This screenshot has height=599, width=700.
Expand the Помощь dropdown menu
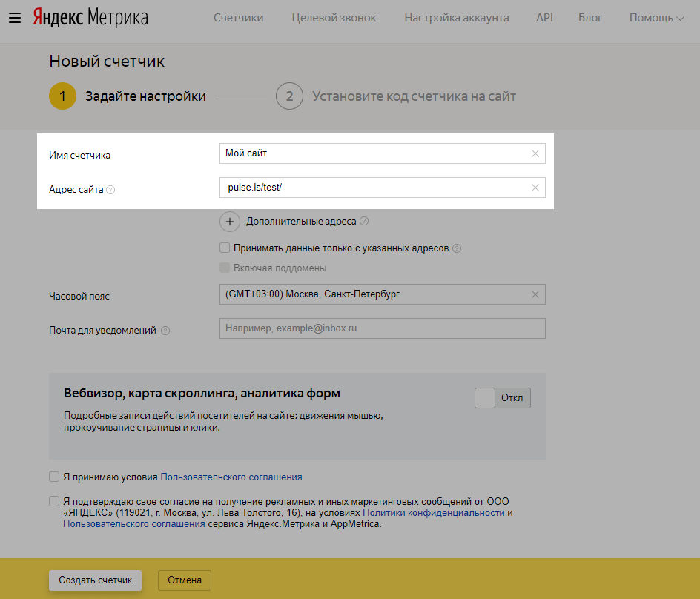[656, 18]
